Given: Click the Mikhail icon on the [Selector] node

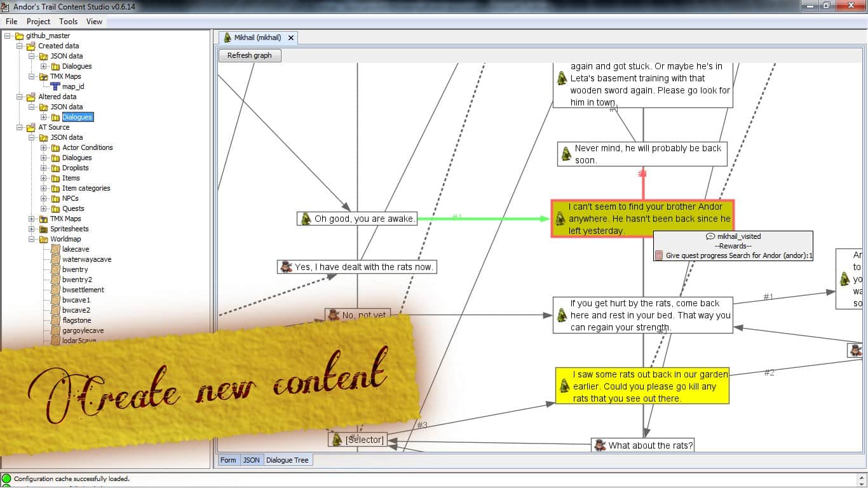Looking at the screenshot, I should [337, 439].
